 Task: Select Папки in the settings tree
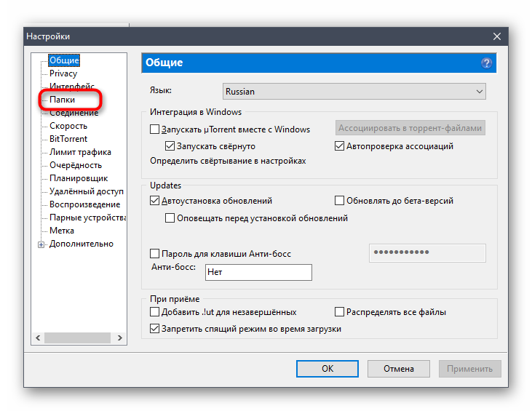tap(62, 100)
